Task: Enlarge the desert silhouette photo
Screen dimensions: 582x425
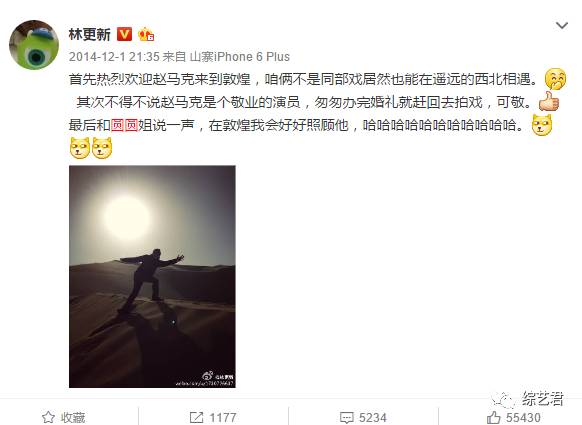Action: [152, 277]
